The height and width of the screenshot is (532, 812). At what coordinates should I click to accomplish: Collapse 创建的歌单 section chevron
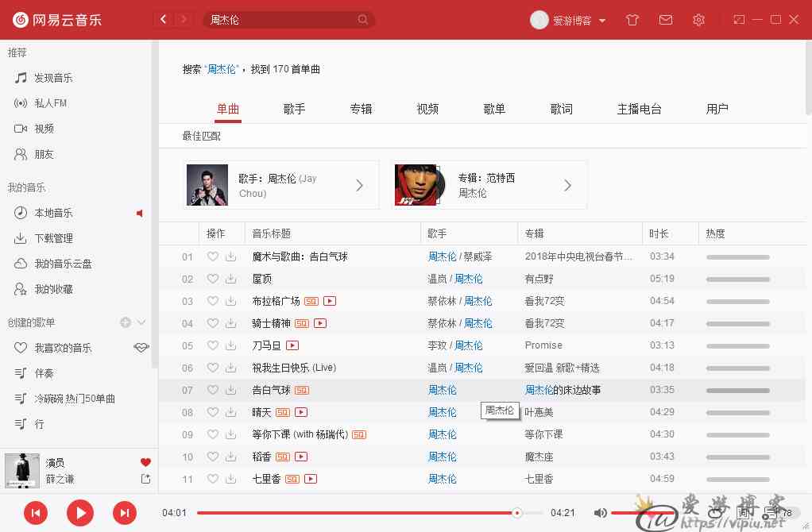click(x=141, y=322)
